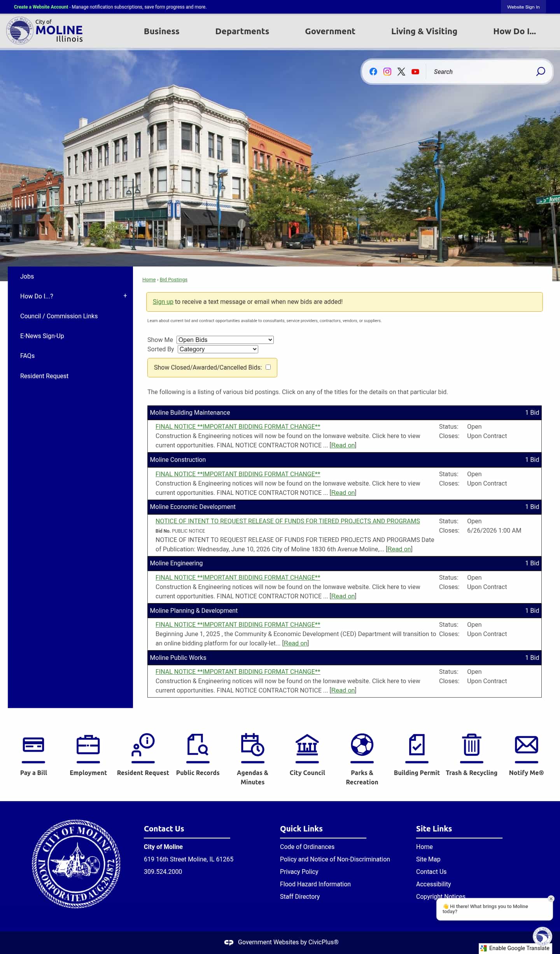The height and width of the screenshot is (954, 560).
Task: Open Site Map footer link
Action: [428, 859]
